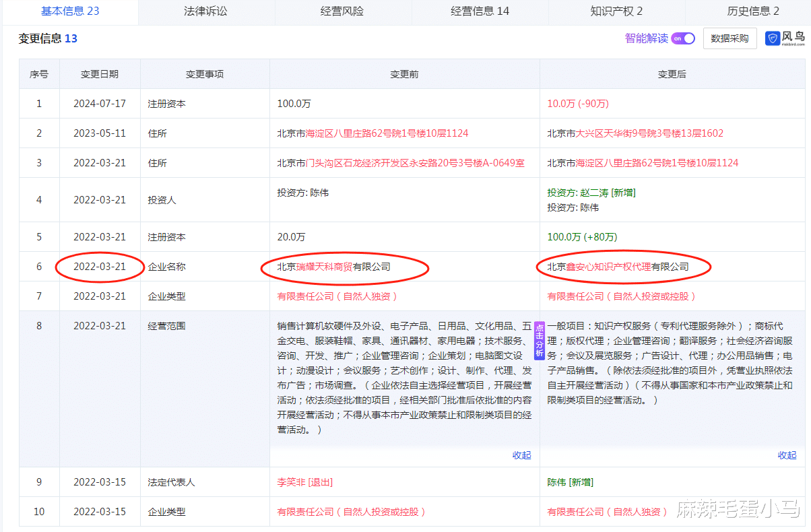This screenshot has height=532, width=811.
Task: Click company name 北京鑫安心知识产权代理有限公司
Action: click(x=618, y=267)
